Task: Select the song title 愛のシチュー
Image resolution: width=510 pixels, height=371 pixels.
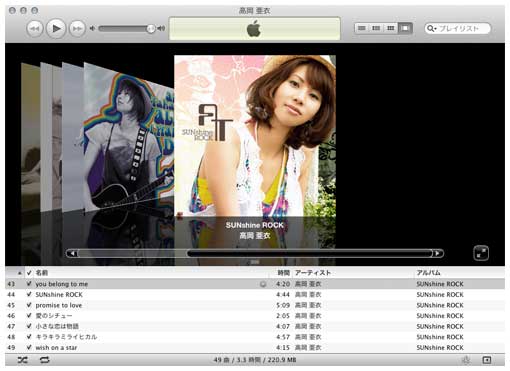Action: click(54, 316)
